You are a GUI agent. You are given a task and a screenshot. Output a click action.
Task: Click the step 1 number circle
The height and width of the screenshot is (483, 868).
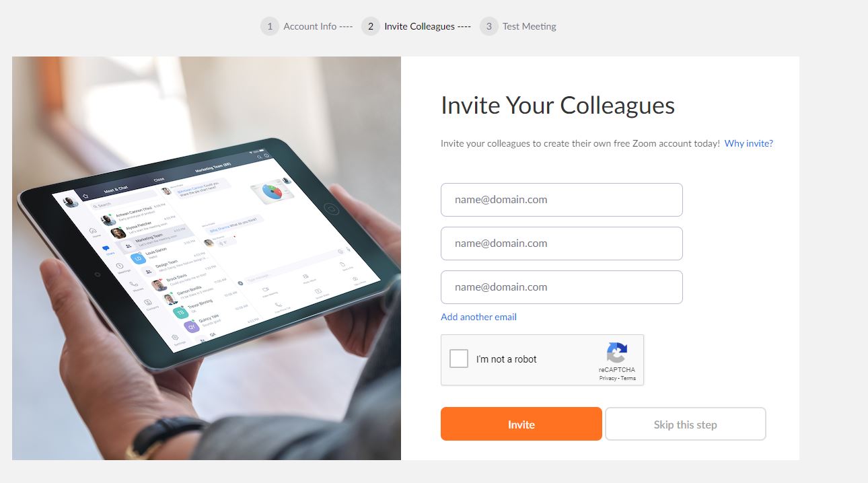(270, 26)
